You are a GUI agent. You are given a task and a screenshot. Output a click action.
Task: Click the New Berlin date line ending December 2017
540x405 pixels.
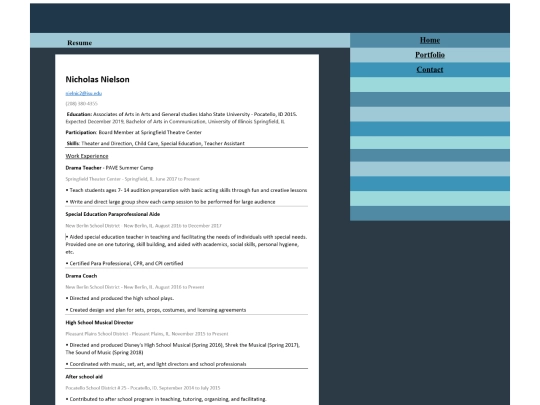(144, 226)
